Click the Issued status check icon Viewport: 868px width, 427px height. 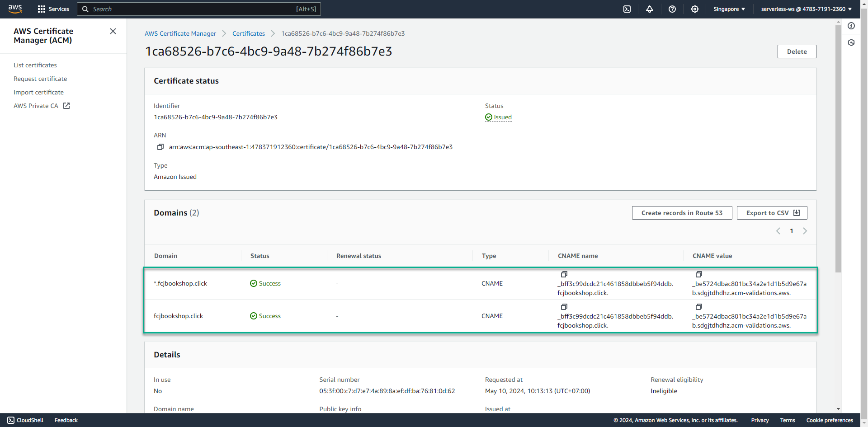tap(489, 117)
